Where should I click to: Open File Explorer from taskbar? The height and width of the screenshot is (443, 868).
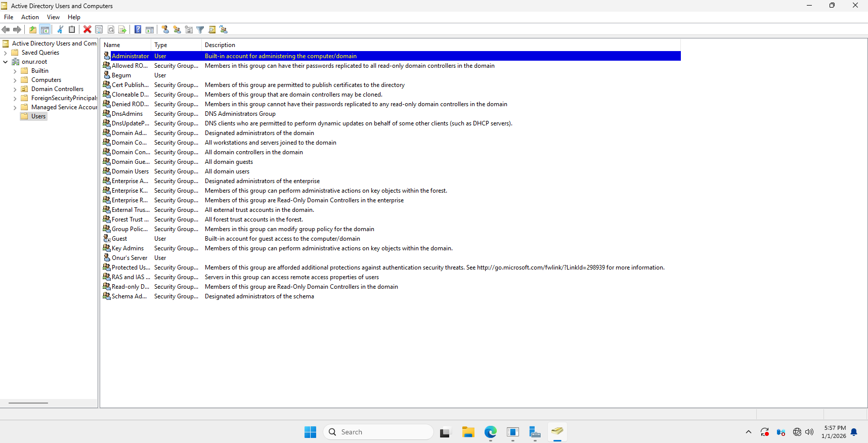click(x=468, y=432)
